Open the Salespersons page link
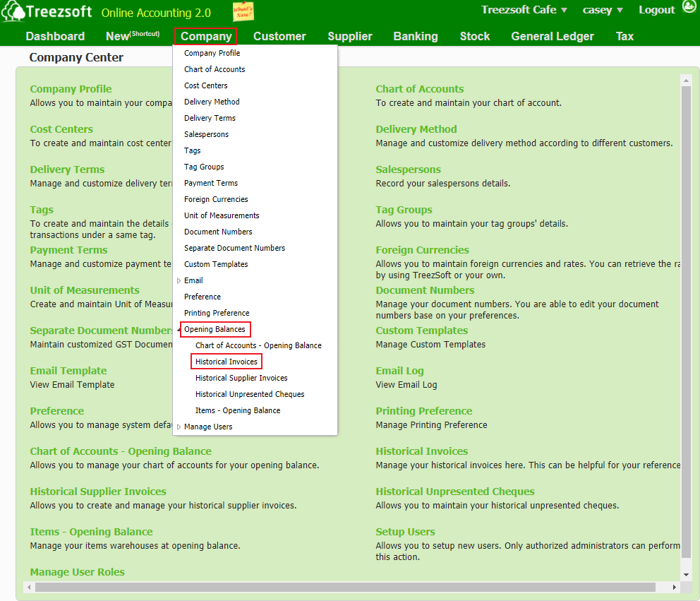Viewport: 700px width, 601px height. [408, 169]
